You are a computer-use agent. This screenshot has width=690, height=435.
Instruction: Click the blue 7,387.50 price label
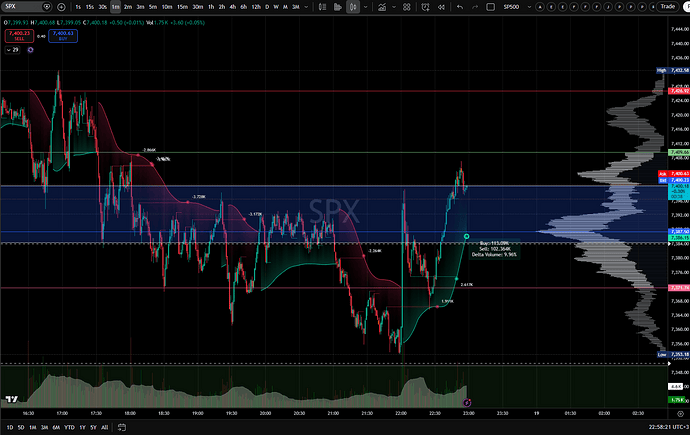pyautogui.click(x=679, y=231)
